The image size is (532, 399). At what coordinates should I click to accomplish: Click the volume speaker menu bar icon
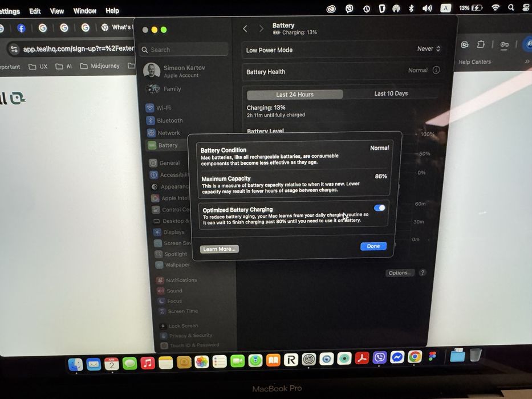coord(427,9)
